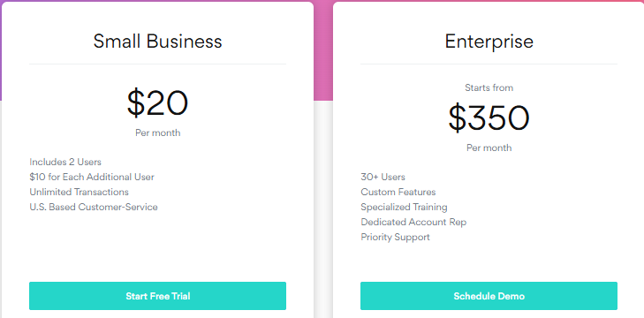The height and width of the screenshot is (318, 644).
Task: Click Per month under the $350 price
Action: coord(489,148)
